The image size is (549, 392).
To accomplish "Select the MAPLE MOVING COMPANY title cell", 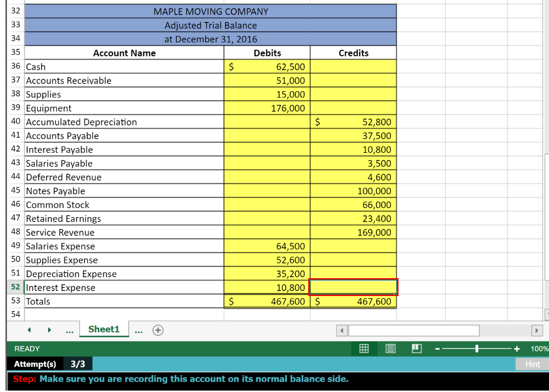I will (210, 11).
